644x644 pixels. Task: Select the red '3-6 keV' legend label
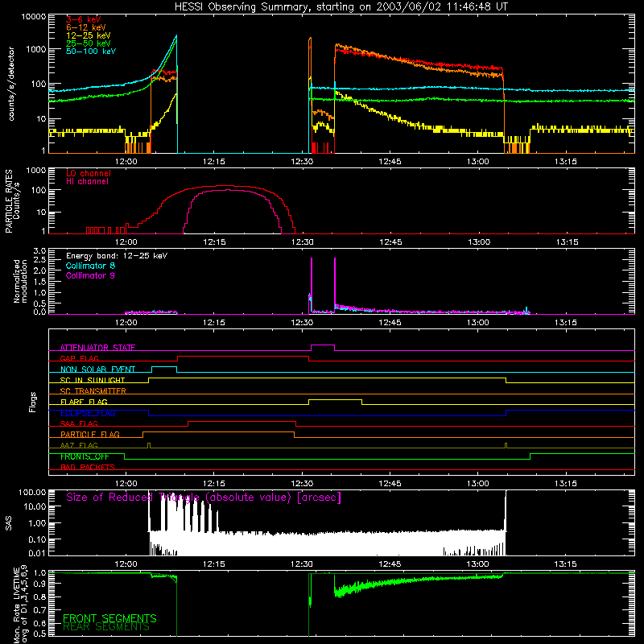[84, 19]
